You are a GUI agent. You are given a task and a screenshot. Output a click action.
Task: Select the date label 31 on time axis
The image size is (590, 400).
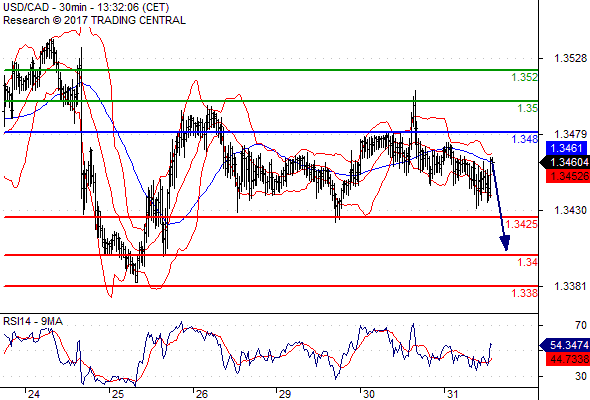pyautogui.click(x=452, y=394)
